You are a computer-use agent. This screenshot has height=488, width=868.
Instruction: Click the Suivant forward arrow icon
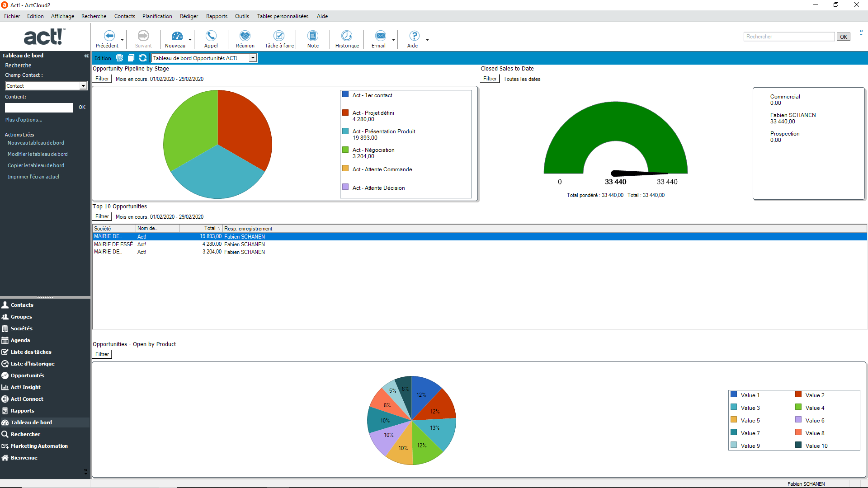pyautogui.click(x=143, y=36)
